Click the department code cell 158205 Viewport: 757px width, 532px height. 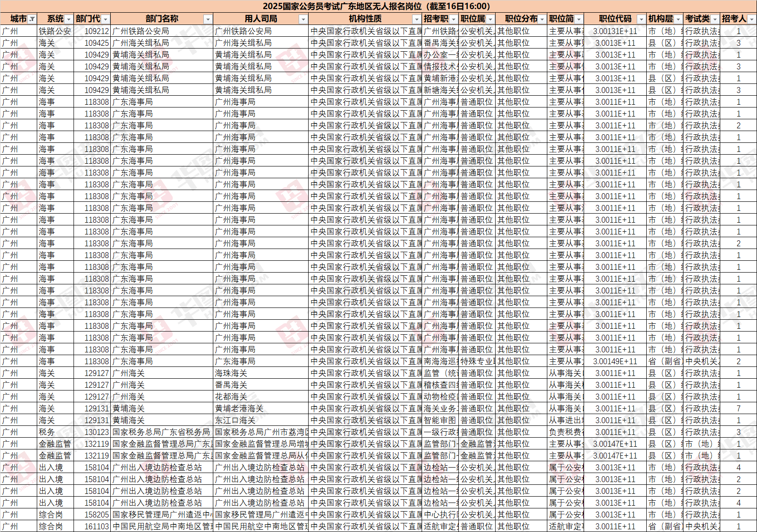click(92, 515)
